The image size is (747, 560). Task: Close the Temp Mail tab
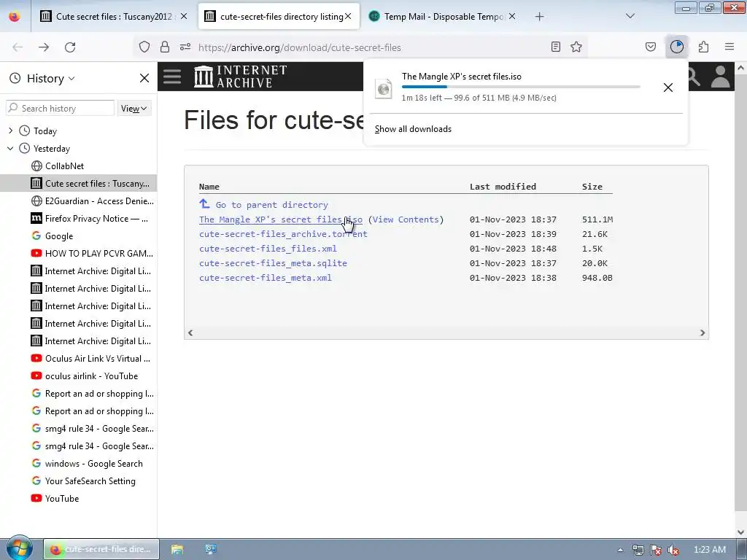(x=511, y=17)
